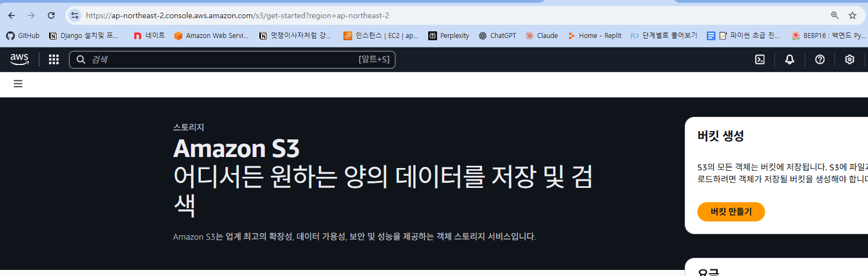The height and width of the screenshot is (276, 868).
Task: Open the Claude bookmark
Action: 542,35
